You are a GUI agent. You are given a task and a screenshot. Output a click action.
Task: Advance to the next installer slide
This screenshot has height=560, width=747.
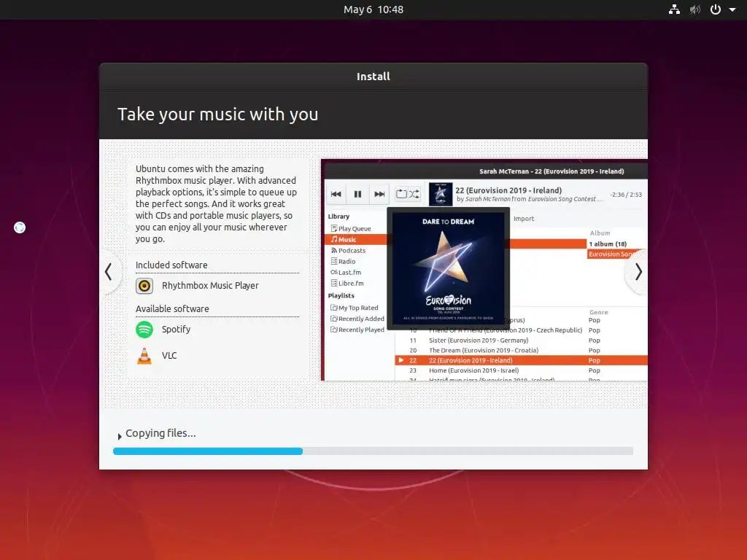pyautogui.click(x=638, y=272)
